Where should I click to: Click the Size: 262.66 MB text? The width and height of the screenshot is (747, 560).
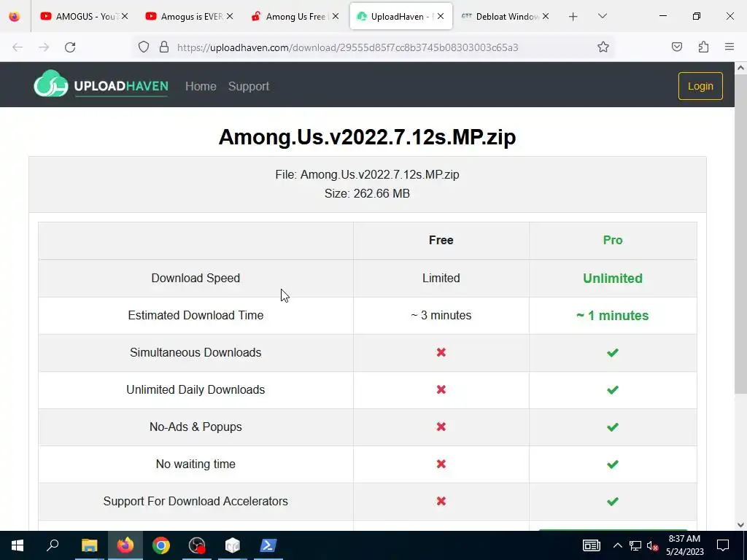(x=368, y=193)
